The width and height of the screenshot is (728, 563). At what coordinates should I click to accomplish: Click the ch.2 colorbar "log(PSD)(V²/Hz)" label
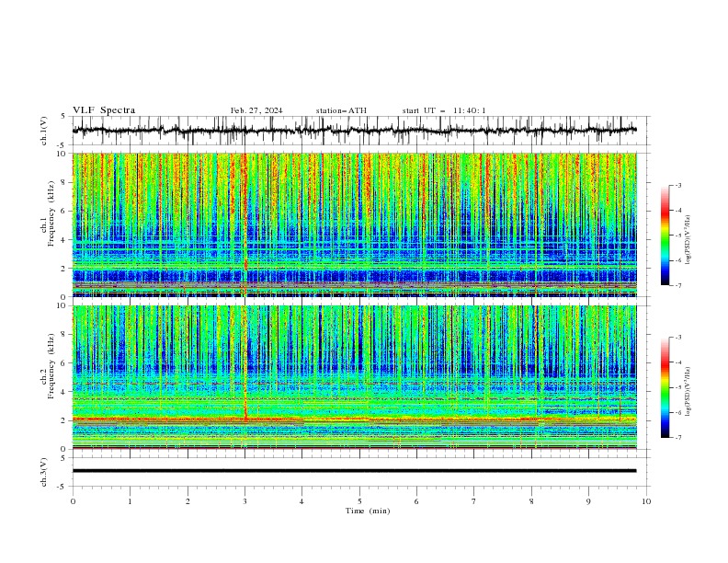pyautogui.click(x=688, y=391)
